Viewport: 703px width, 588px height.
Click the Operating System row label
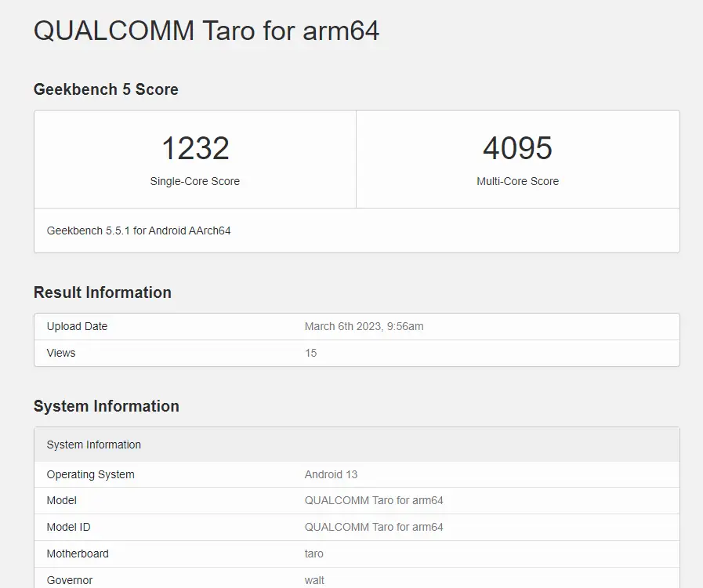(90, 474)
